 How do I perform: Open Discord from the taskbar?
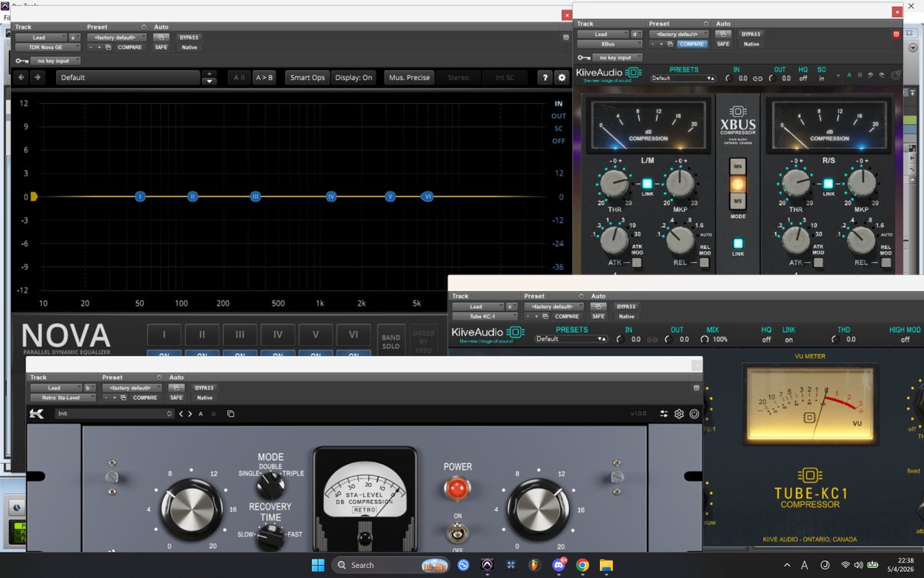(558, 565)
